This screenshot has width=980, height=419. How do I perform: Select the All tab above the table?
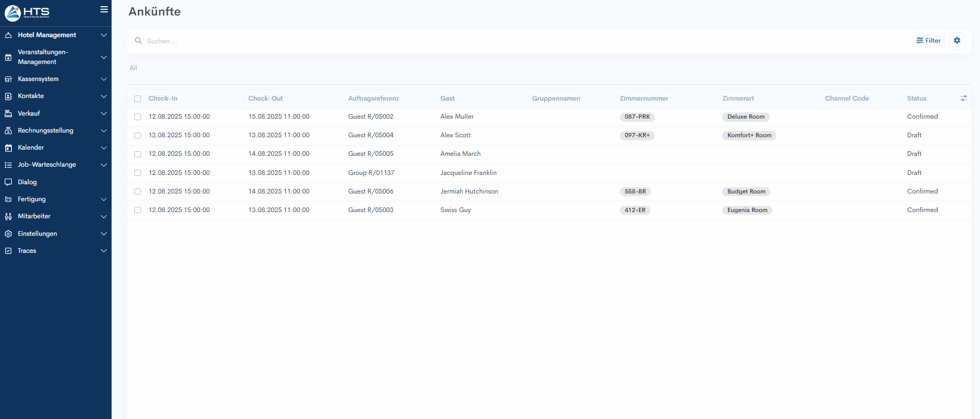point(133,68)
